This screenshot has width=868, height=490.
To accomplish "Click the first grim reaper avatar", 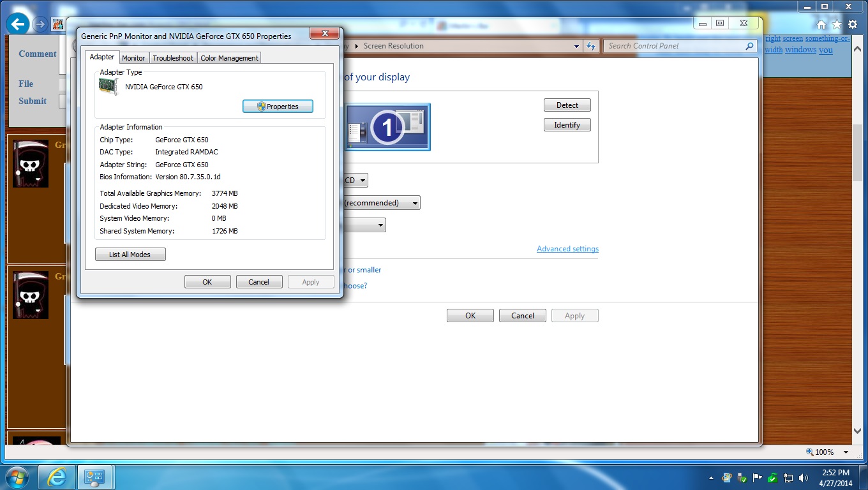I will pyautogui.click(x=31, y=163).
